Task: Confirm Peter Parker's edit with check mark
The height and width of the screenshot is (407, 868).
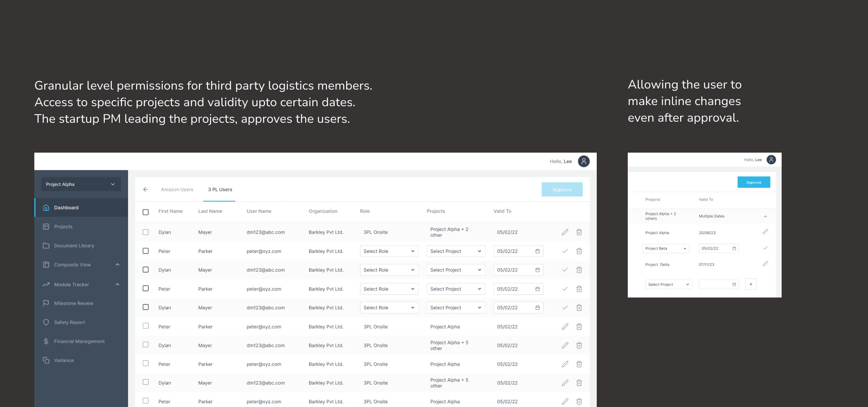Action: tap(565, 251)
